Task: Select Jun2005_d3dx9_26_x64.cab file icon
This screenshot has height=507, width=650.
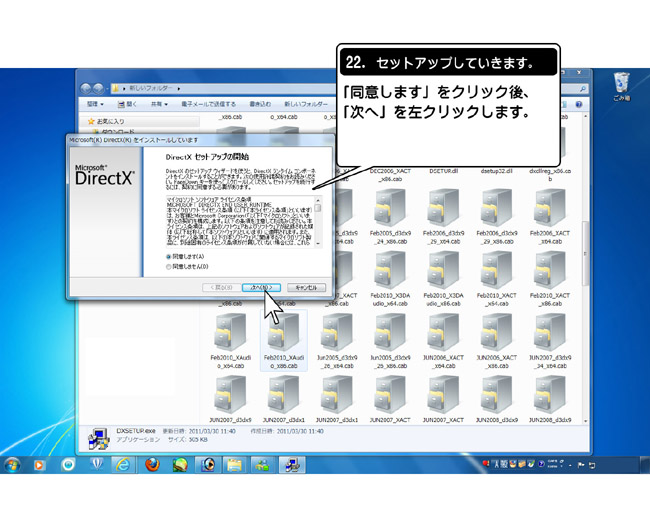Action: pyautogui.click(x=337, y=332)
